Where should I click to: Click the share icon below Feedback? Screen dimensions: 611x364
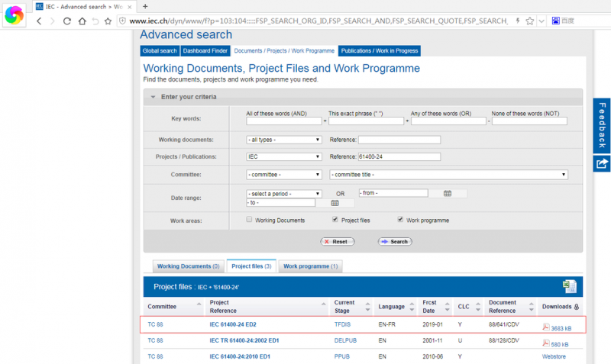[602, 163]
